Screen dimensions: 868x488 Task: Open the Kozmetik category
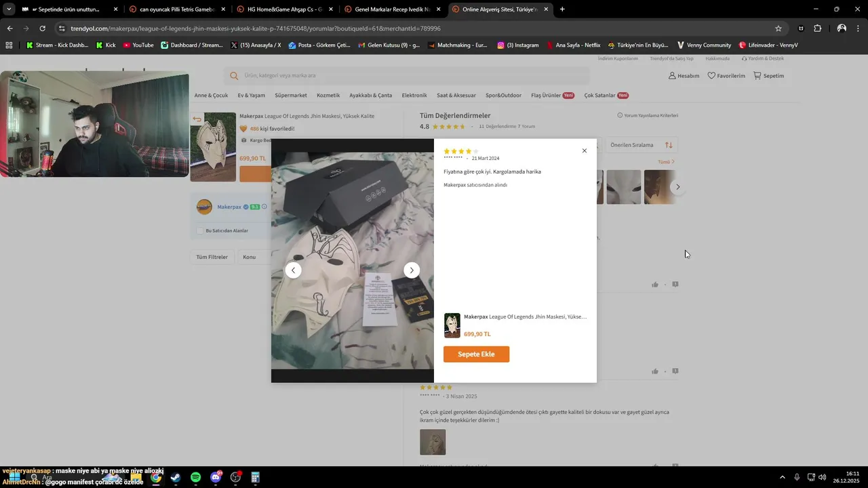(328, 96)
